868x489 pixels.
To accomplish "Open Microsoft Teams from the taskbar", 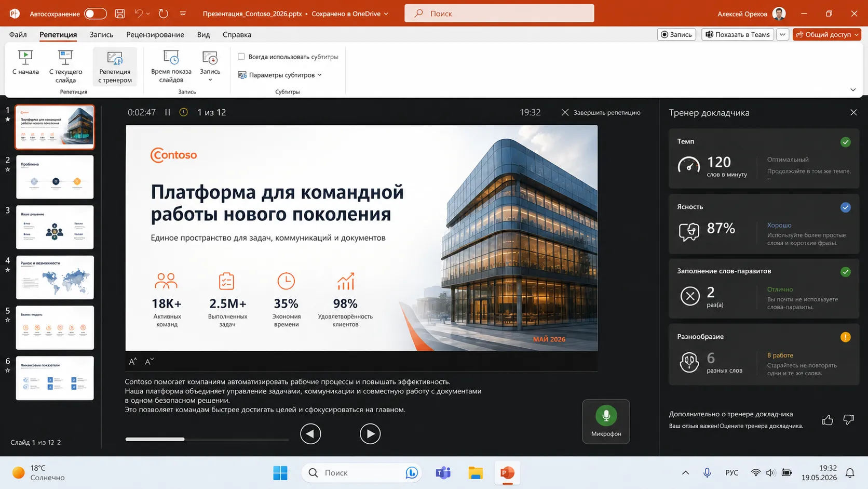I will [443, 473].
